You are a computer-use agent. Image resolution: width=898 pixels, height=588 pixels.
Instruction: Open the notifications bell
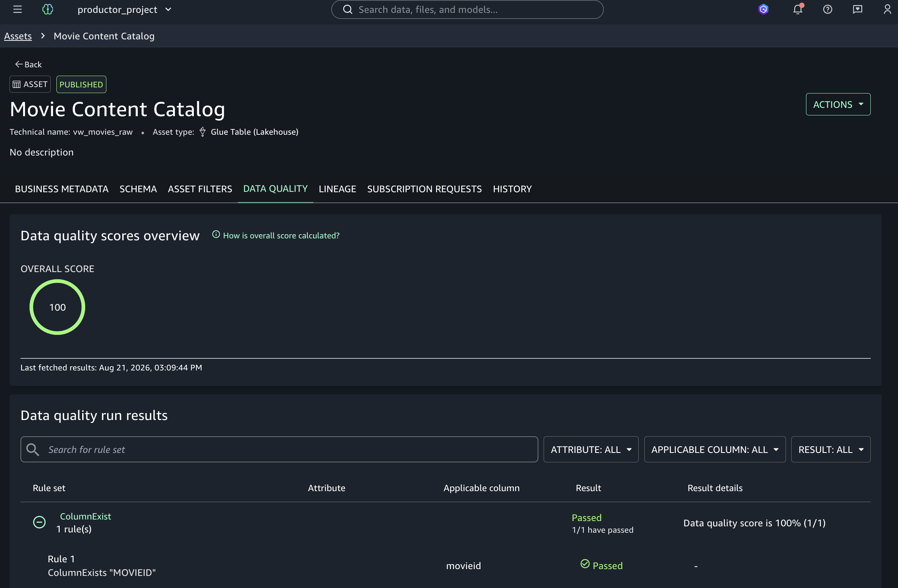[x=798, y=9]
